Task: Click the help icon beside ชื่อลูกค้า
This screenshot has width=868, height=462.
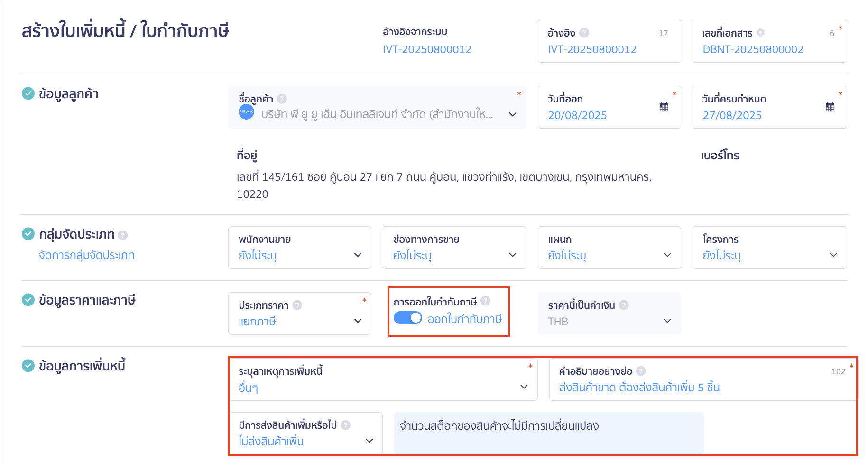Action: coord(282,98)
